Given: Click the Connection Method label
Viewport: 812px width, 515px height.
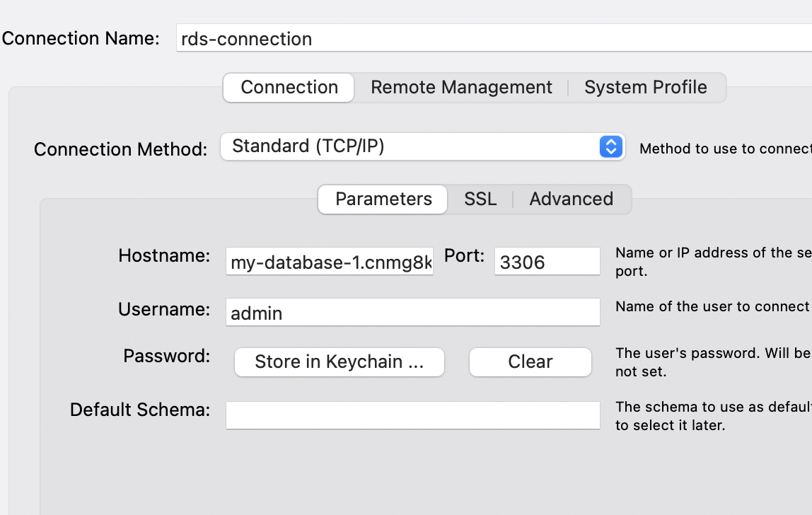Looking at the screenshot, I should click(x=121, y=149).
